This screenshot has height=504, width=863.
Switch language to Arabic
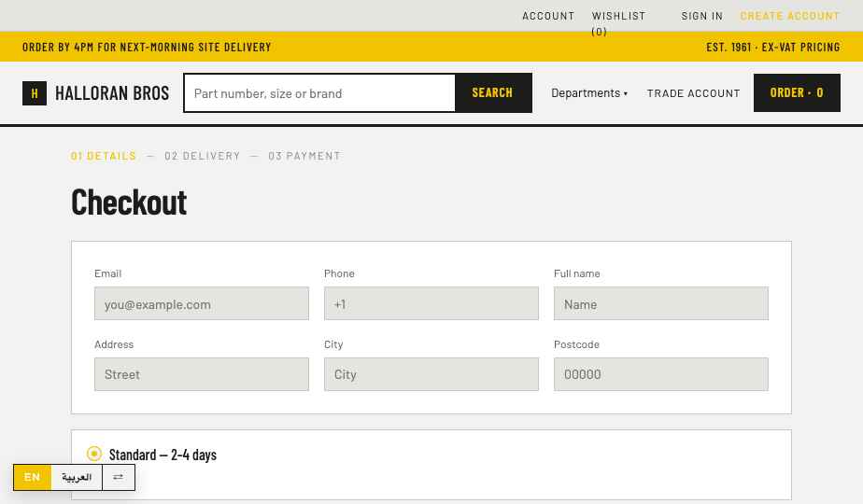point(77,477)
